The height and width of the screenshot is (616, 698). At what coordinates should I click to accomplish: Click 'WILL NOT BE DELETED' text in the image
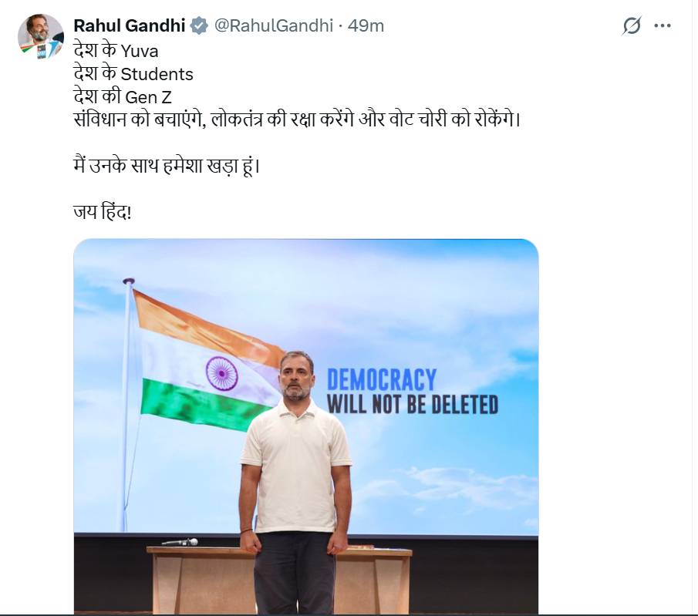point(413,404)
